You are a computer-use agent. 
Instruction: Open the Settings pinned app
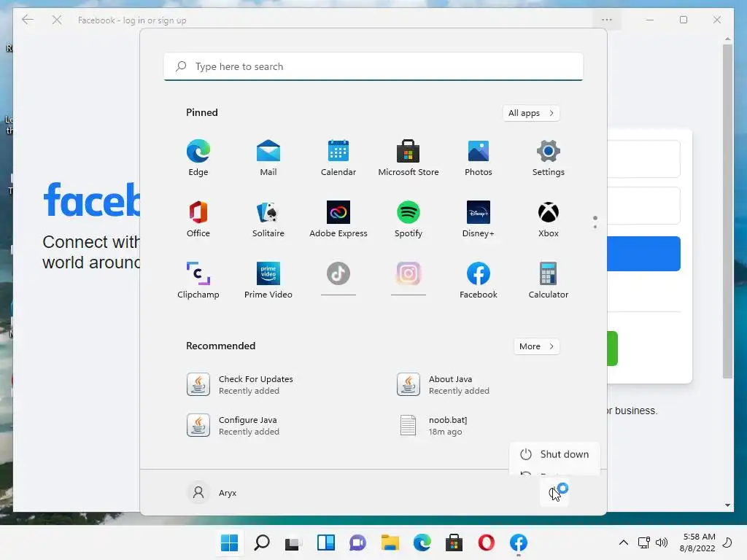(549, 157)
